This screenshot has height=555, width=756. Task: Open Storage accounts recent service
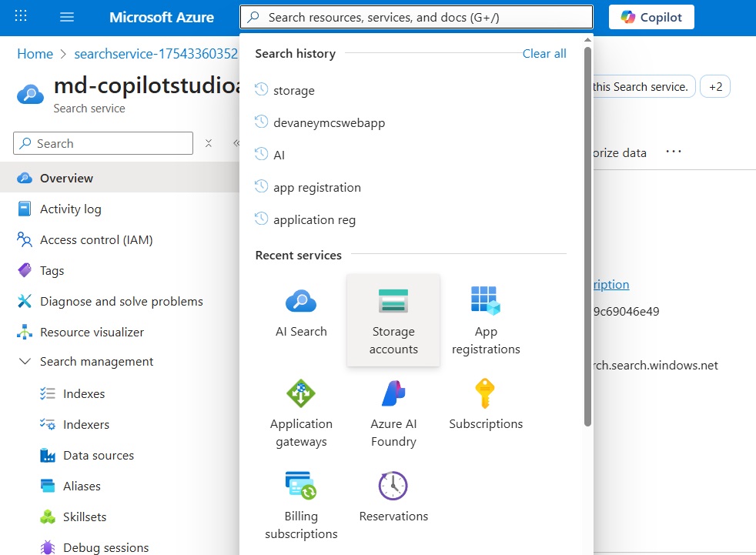pos(393,320)
